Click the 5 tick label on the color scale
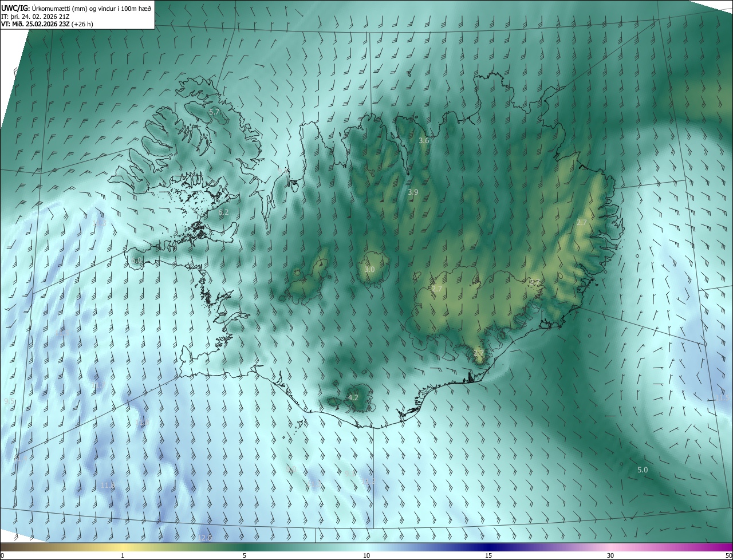This screenshot has width=733, height=560. [x=245, y=555]
